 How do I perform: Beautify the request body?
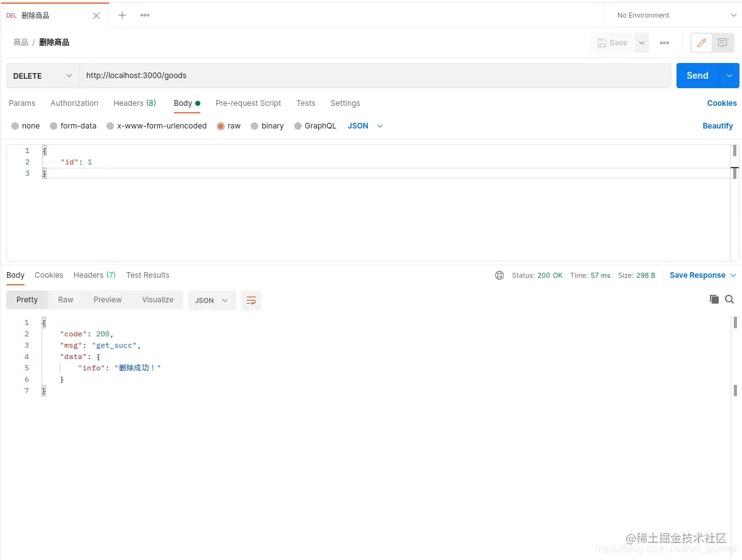(x=717, y=126)
